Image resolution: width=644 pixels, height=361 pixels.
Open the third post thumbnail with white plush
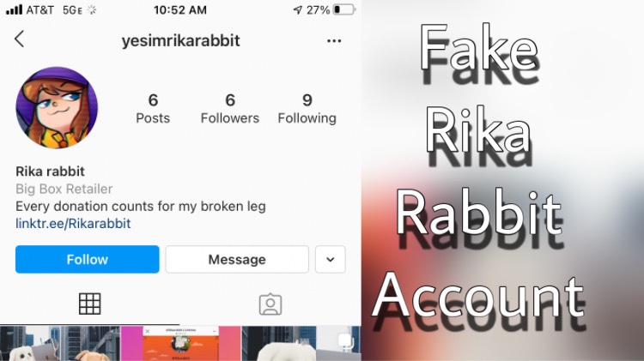(x=301, y=343)
